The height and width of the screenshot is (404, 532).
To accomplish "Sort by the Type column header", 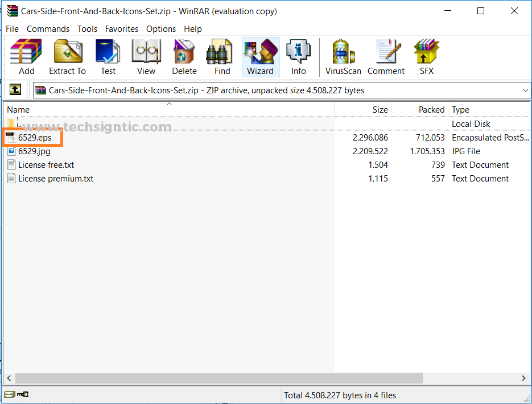I will click(489, 110).
